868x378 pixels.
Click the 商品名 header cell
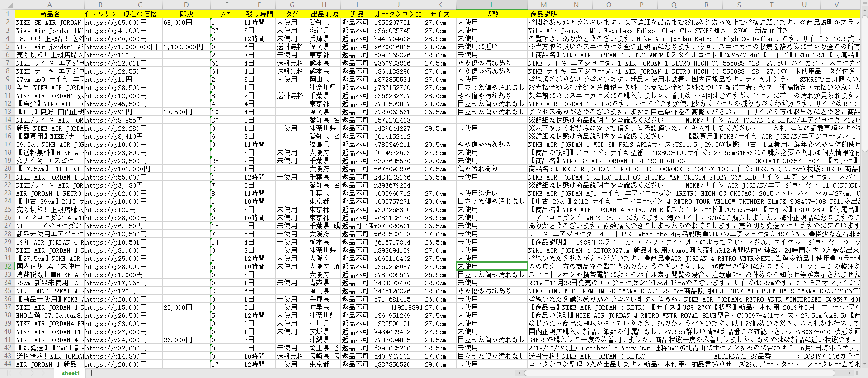(x=50, y=14)
